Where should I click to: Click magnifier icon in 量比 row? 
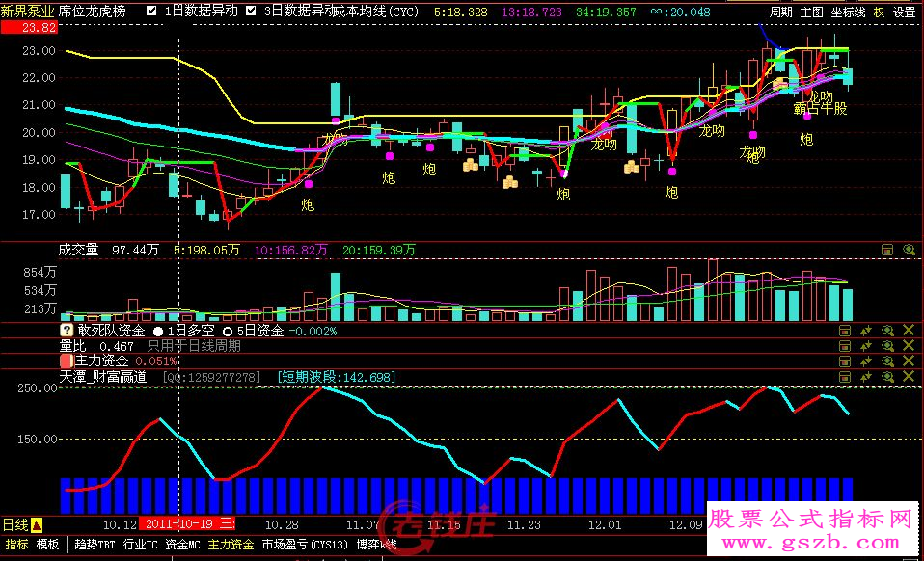point(887,346)
